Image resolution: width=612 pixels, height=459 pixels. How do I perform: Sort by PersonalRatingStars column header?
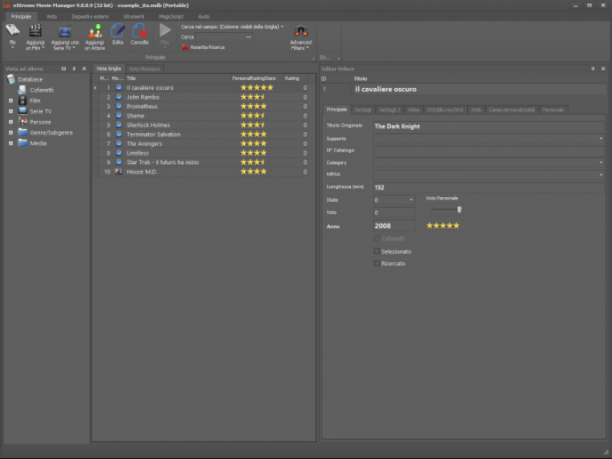point(256,78)
